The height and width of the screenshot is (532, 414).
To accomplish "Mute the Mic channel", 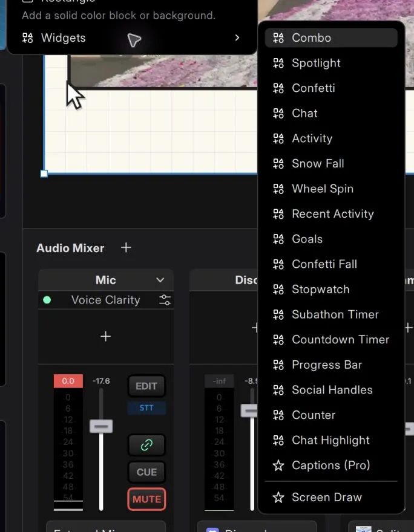I will tap(146, 499).
